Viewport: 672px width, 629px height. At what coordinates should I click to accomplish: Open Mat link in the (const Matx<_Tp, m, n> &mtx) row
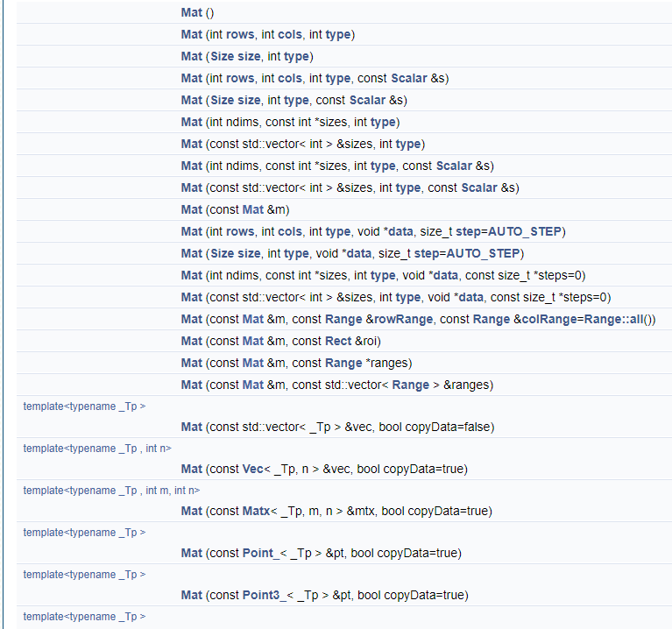[x=191, y=511]
